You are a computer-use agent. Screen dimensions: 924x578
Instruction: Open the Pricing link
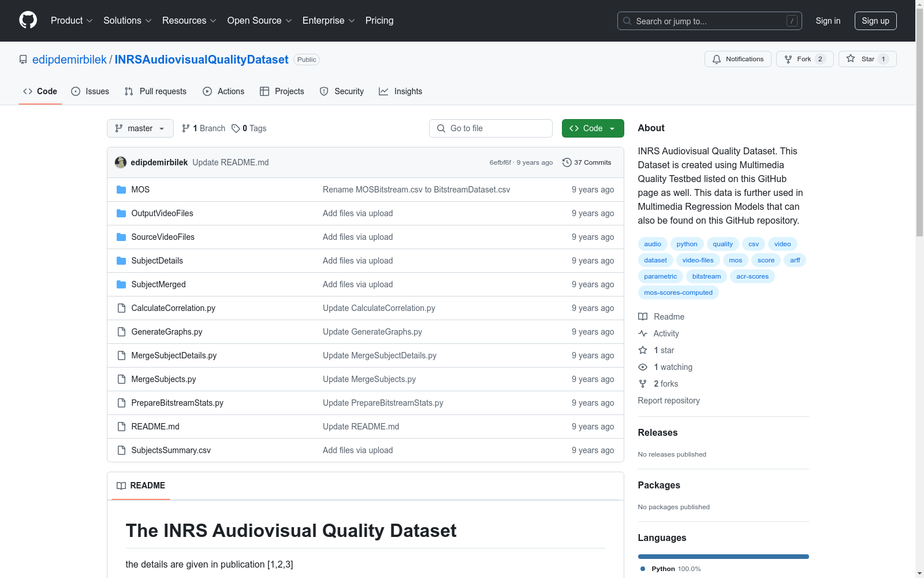(379, 20)
